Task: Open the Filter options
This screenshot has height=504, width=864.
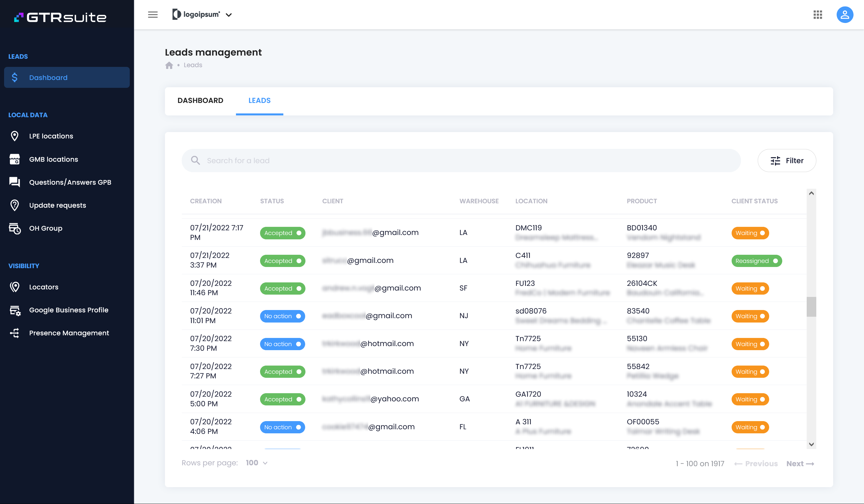Action: (787, 160)
